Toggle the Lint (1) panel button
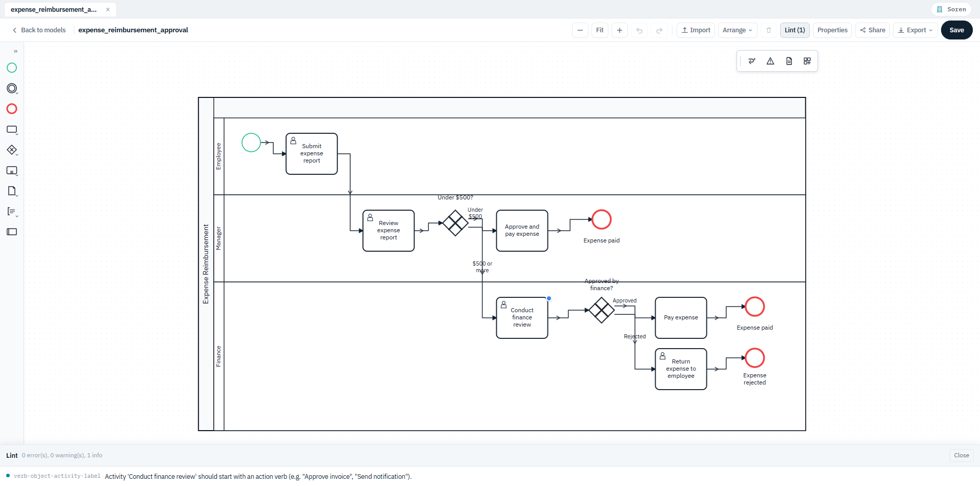 tap(795, 30)
